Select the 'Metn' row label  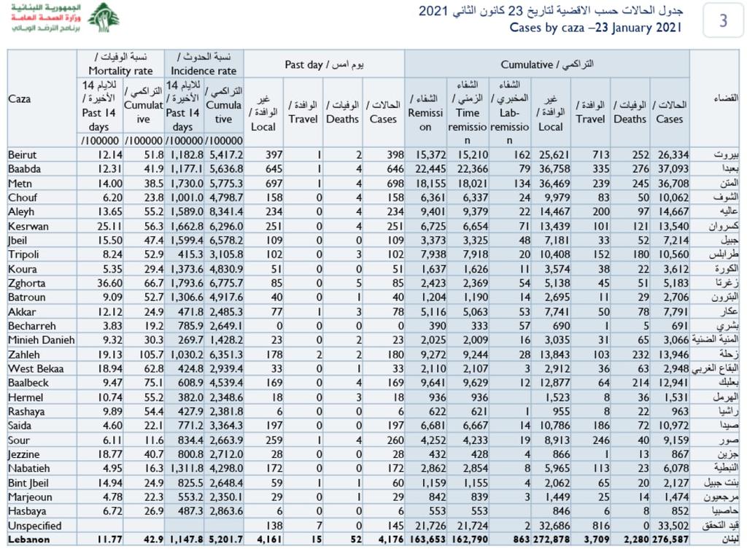[20, 183]
